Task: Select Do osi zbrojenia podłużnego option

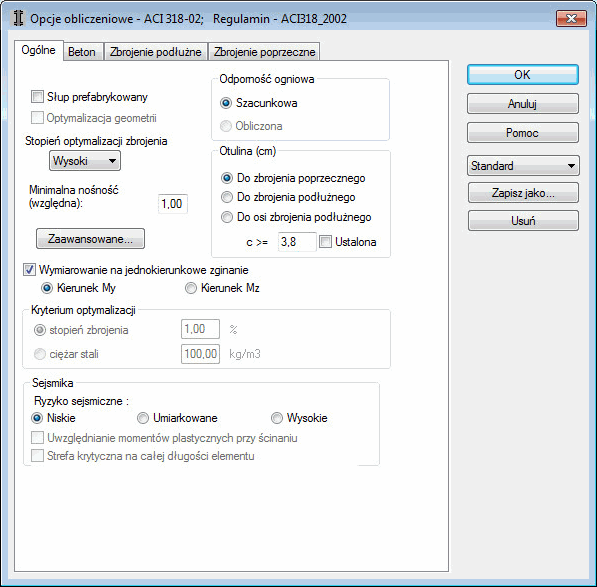Action: pyautogui.click(x=227, y=217)
